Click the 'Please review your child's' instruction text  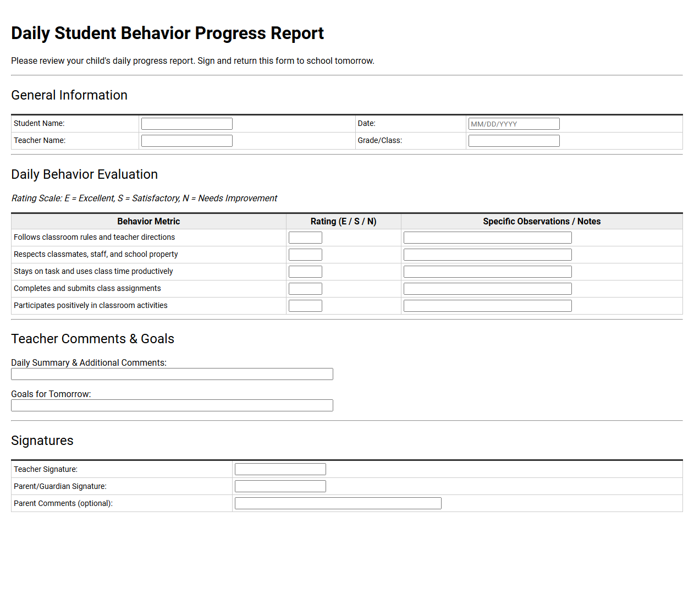click(192, 61)
